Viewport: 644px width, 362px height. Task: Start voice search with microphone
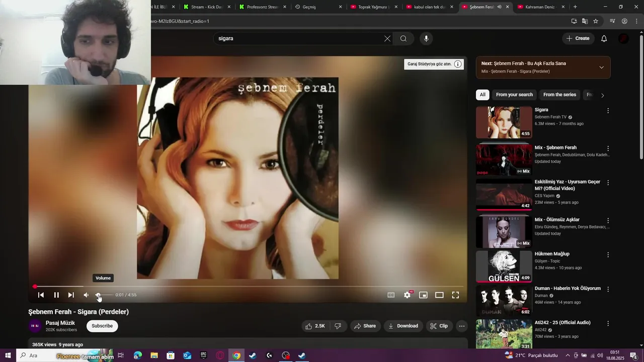click(x=426, y=39)
